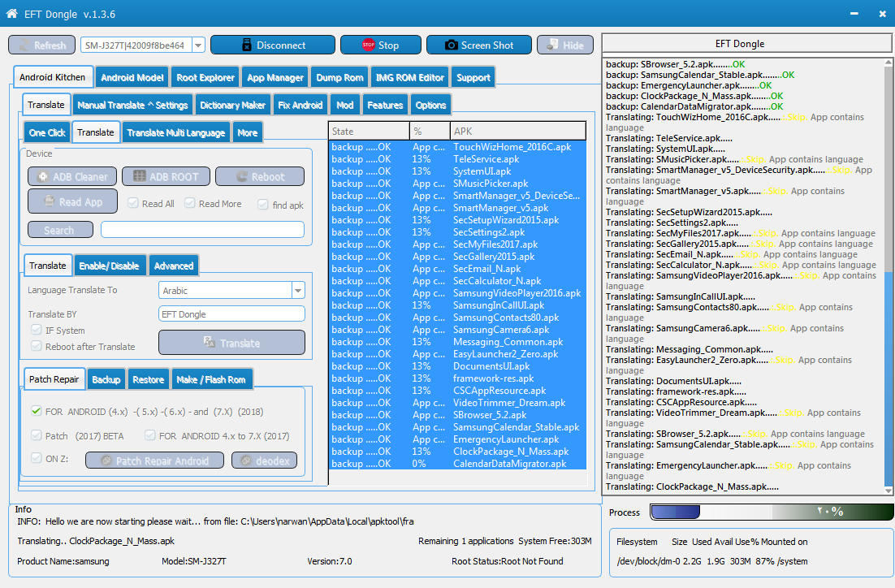The height and width of the screenshot is (588, 895).
Task: Expand the Arabic language dropdown arrow
Action: coord(298,291)
